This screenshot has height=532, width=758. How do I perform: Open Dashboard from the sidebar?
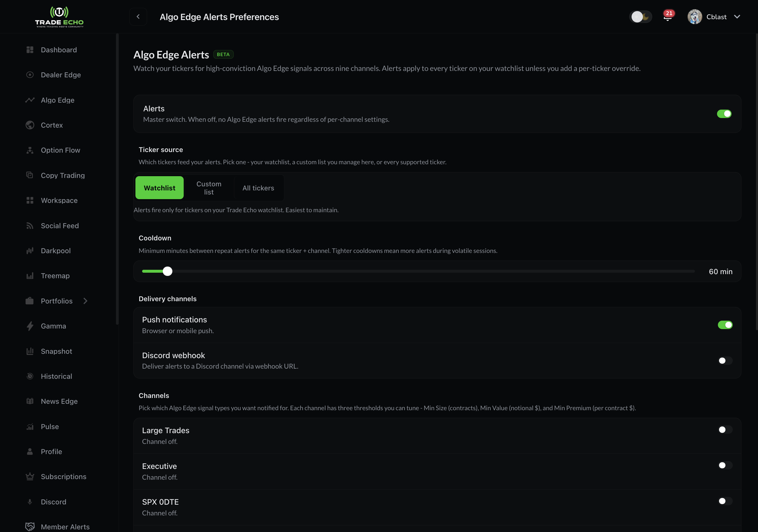59,50
